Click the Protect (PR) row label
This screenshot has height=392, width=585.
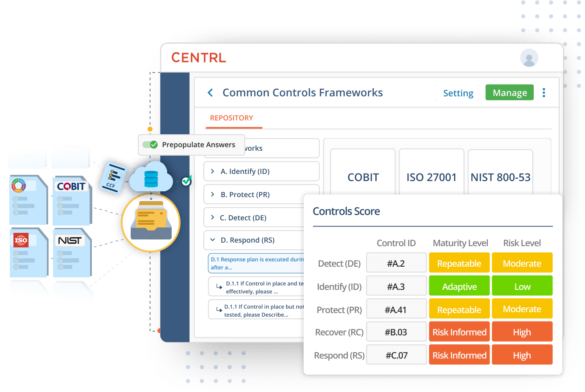338,310
